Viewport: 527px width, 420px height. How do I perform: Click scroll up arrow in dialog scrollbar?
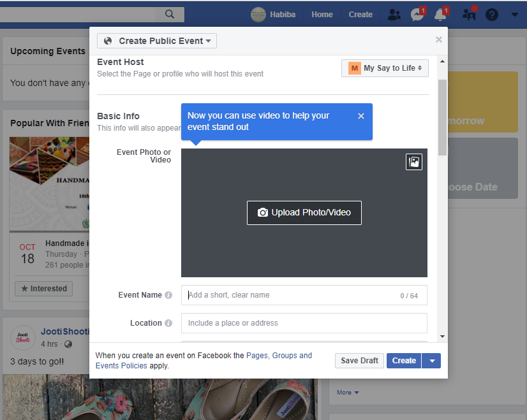point(442,61)
